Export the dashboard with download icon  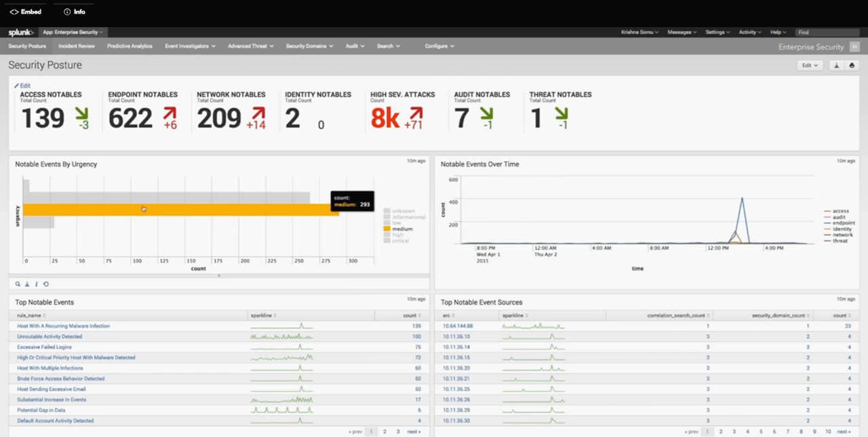(836, 66)
